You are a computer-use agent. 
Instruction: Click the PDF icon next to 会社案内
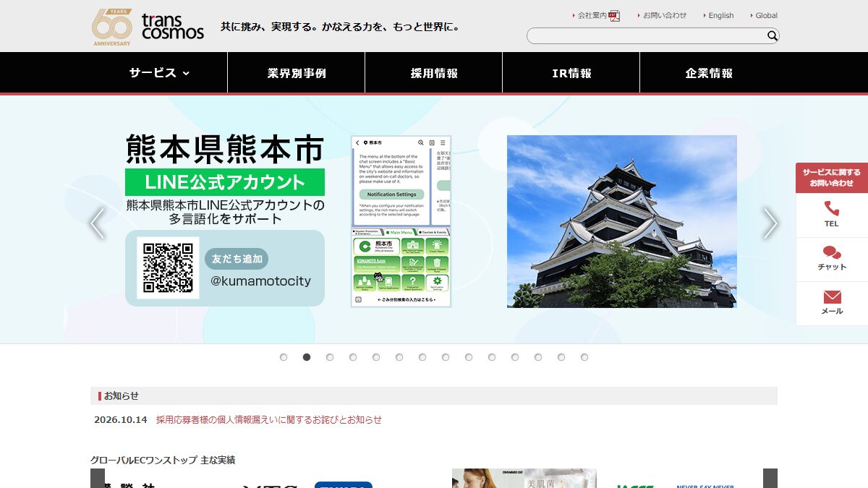coord(614,15)
